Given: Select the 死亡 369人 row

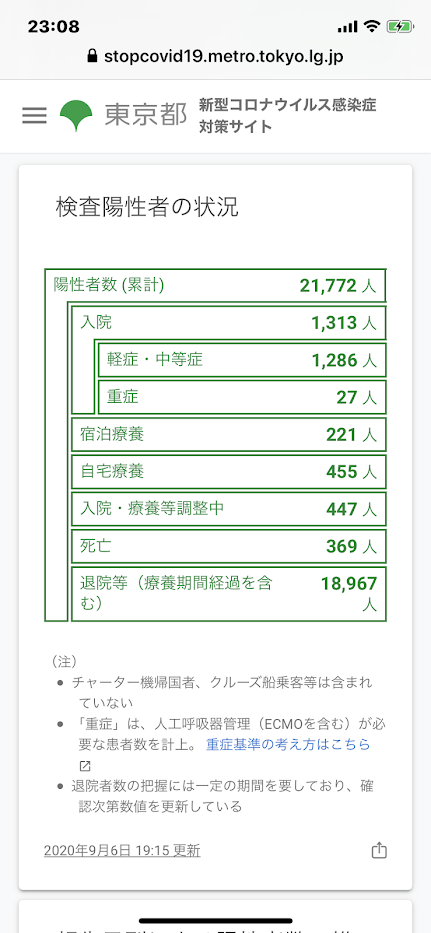Looking at the screenshot, I should [x=229, y=546].
